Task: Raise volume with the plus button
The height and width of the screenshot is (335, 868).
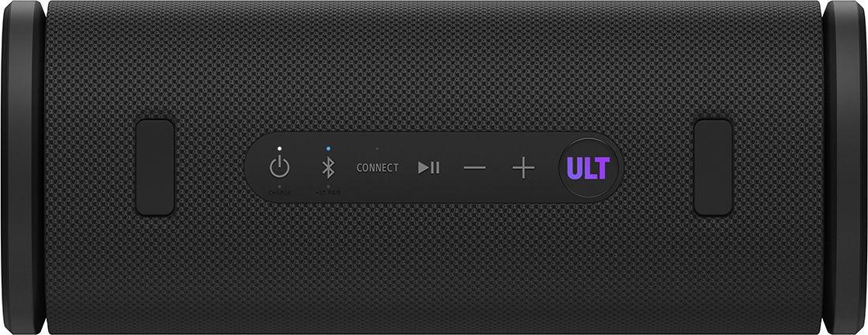Action: 523,167
